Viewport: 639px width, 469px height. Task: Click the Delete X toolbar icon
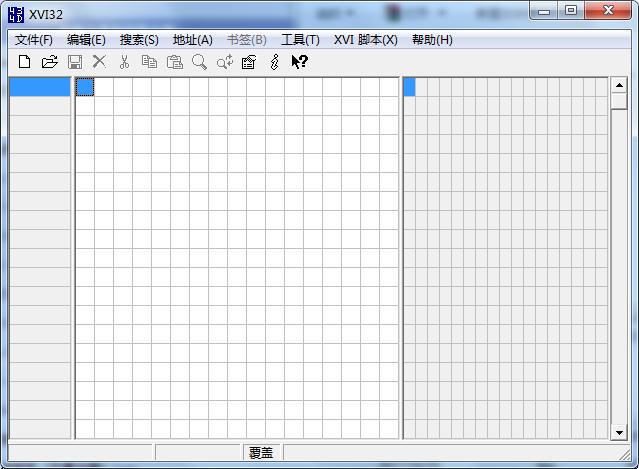[99, 62]
